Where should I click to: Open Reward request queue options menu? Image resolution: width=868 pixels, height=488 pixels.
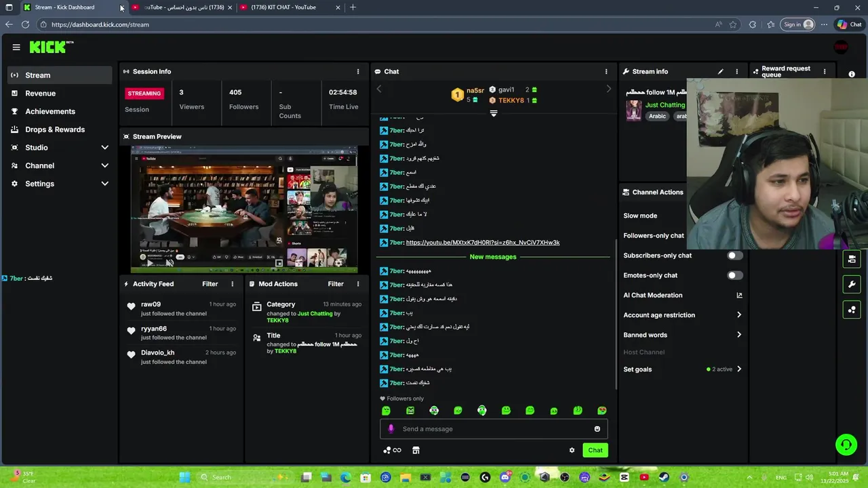825,71
